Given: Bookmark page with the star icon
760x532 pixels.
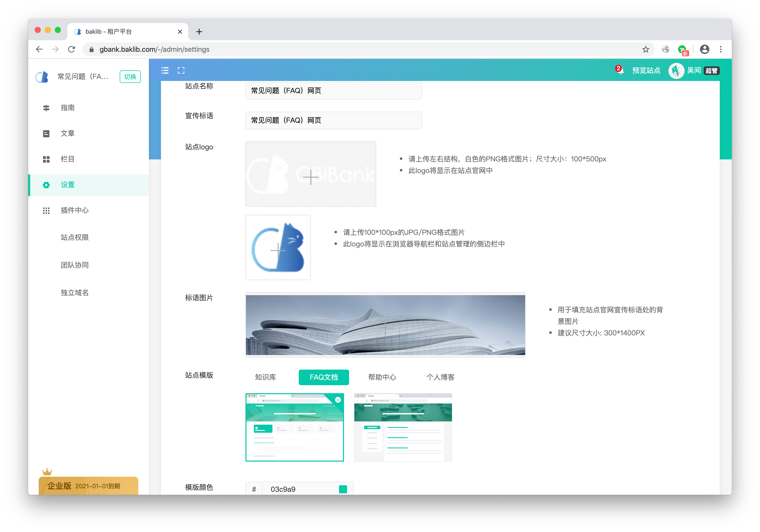Looking at the screenshot, I should [646, 49].
